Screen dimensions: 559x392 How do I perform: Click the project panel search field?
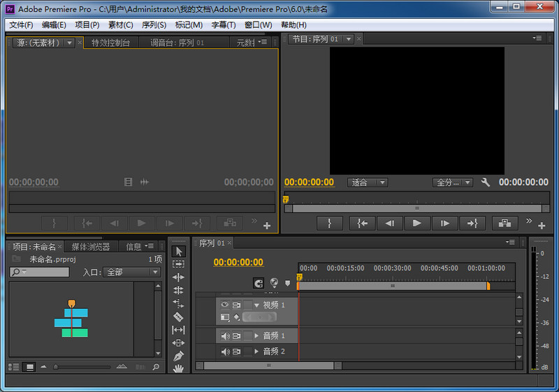(x=39, y=273)
